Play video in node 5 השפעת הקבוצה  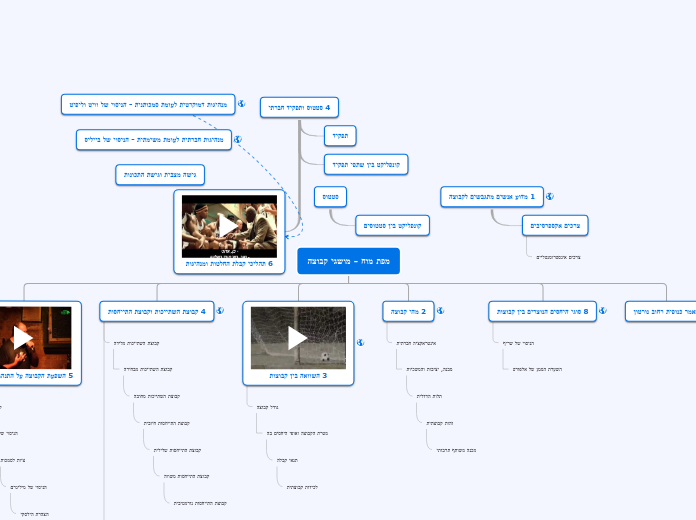23,338
